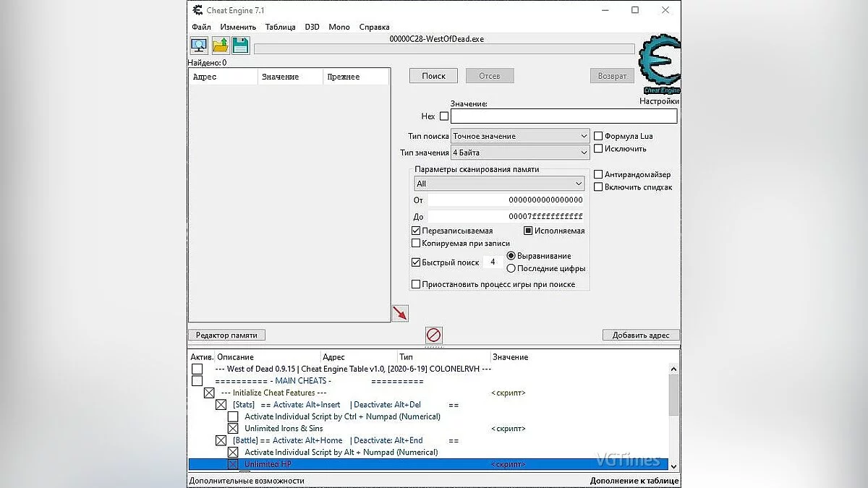Enable the Формула Lua checkbox
This screenshot has height=488, width=868.
pyautogui.click(x=598, y=136)
